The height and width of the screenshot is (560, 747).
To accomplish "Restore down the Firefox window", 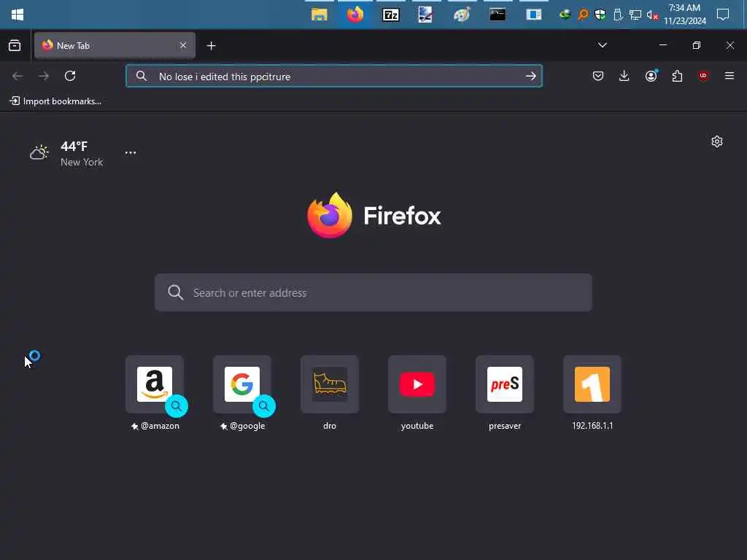I will point(697,45).
